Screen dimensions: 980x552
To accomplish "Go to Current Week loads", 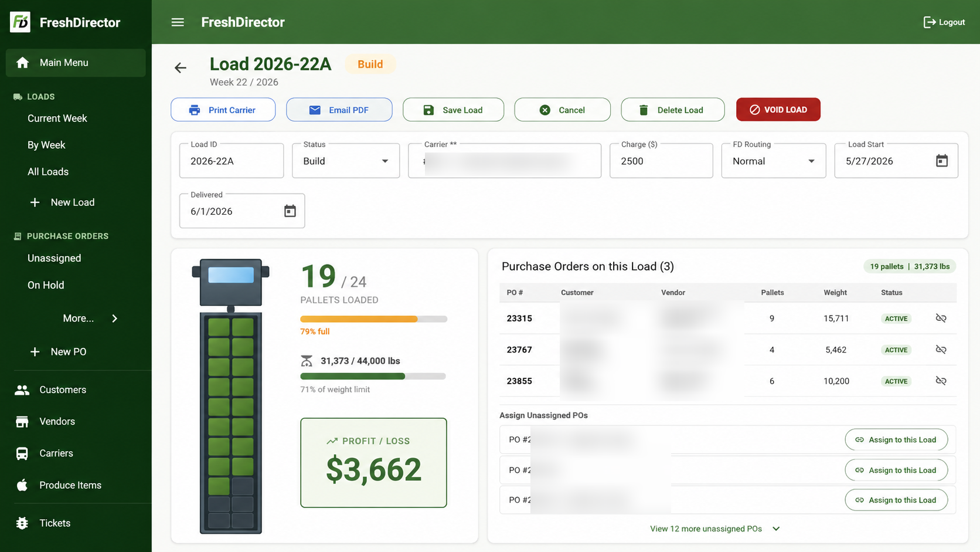I will click(57, 118).
